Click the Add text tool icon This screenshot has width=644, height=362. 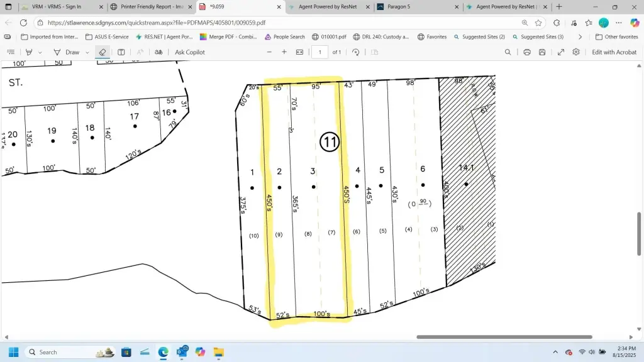(x=121, y=52)
